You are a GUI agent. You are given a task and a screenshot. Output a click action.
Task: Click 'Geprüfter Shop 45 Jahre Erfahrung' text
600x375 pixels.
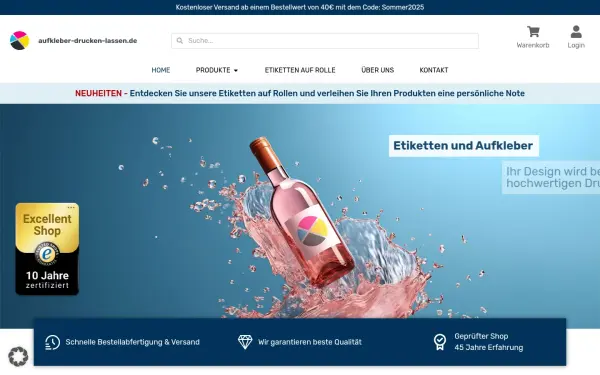(489, 342)
